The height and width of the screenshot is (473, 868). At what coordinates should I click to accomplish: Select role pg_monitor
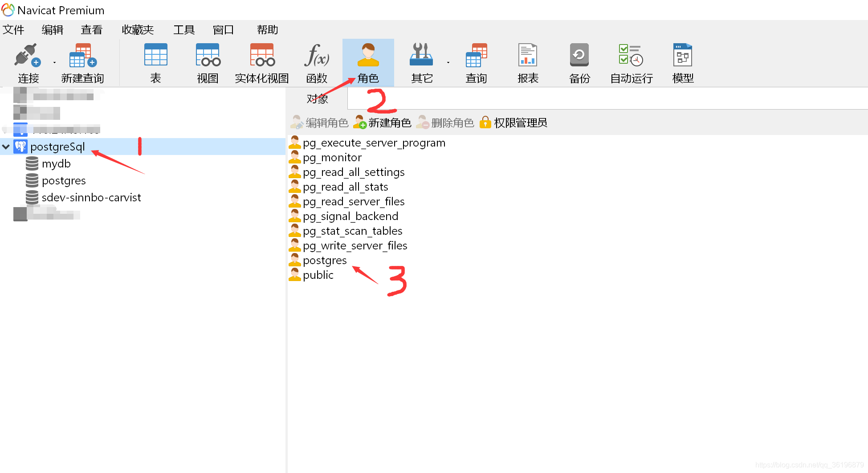[x=332, y=157]
